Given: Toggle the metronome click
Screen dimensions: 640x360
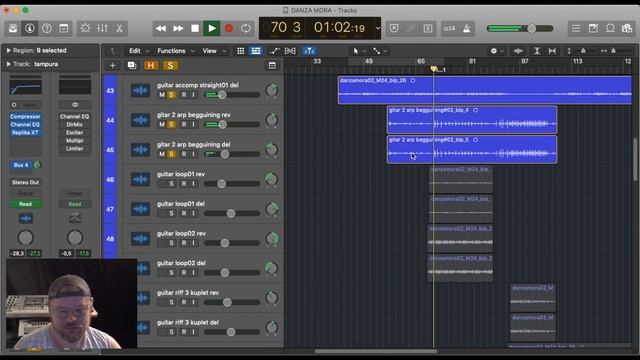Looking at the screenshot, I should (467, 28).
